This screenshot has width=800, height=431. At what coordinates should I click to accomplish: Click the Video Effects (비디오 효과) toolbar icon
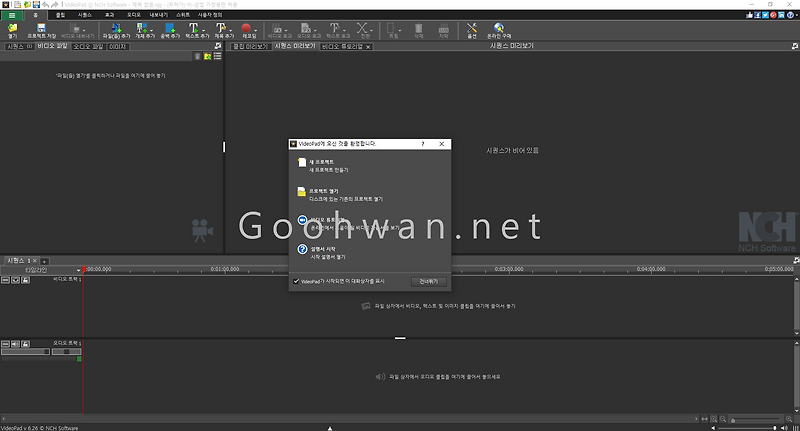coord(277,30)
